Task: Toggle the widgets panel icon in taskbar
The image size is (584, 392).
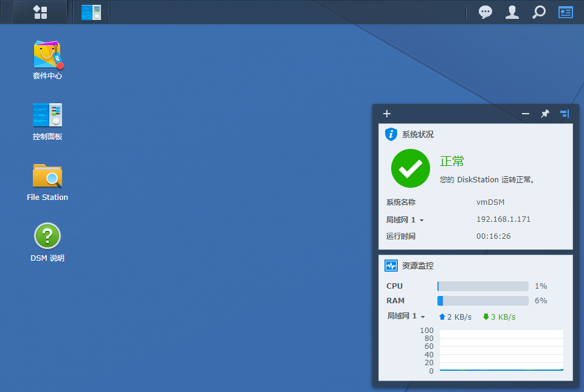Action: point(565,12)
